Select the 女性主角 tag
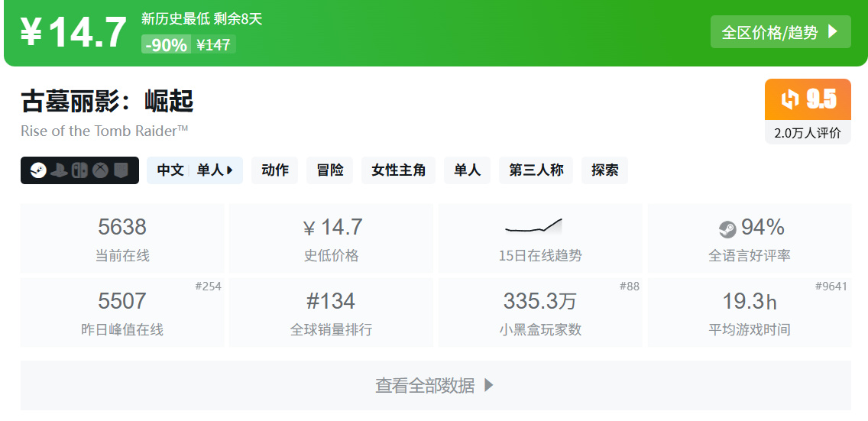The width and height of the screenshot is (868, 421). pyautogui.click(x=399, y=170)
